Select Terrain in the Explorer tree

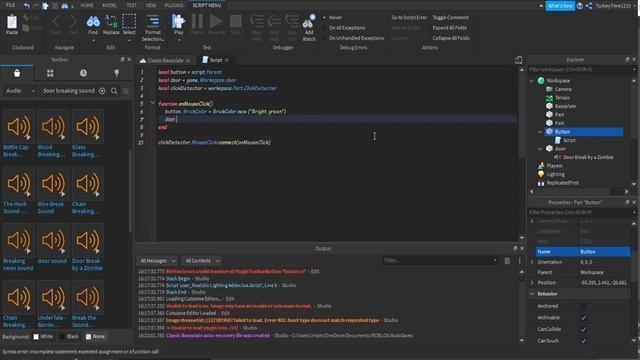pyautogui.click(x=562, y=98)
